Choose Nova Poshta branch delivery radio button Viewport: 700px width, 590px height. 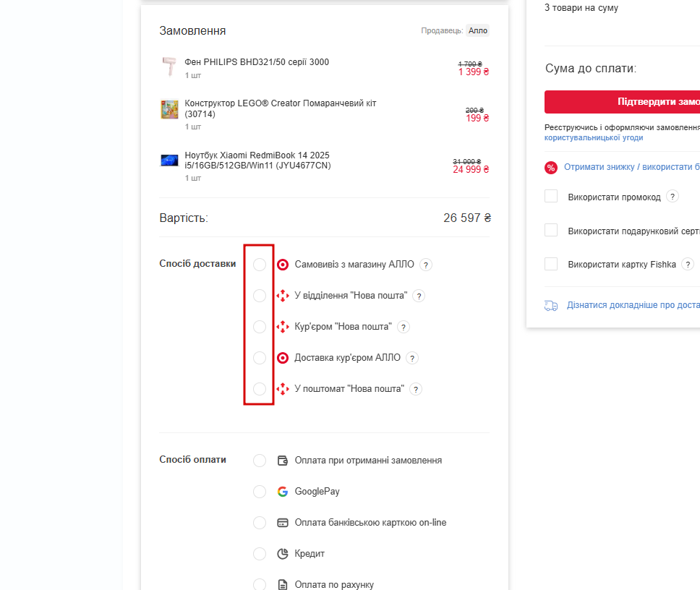pyautogui.click(x=260, y=296)
